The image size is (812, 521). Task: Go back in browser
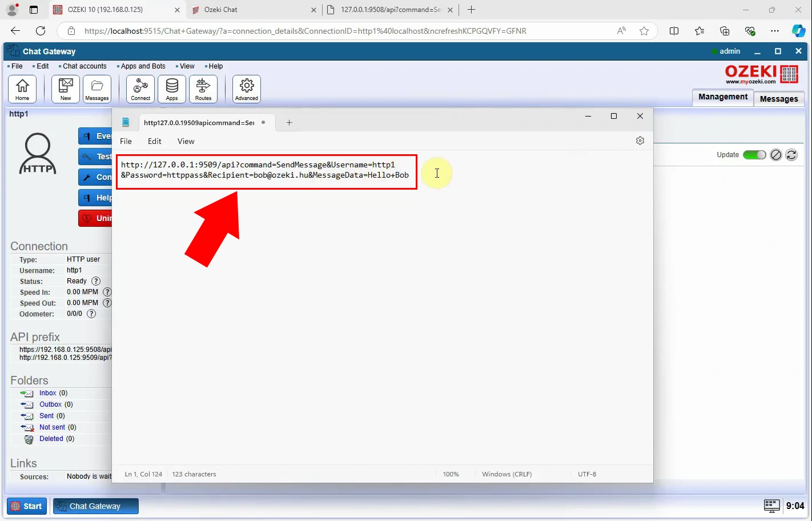pos(15,31)
